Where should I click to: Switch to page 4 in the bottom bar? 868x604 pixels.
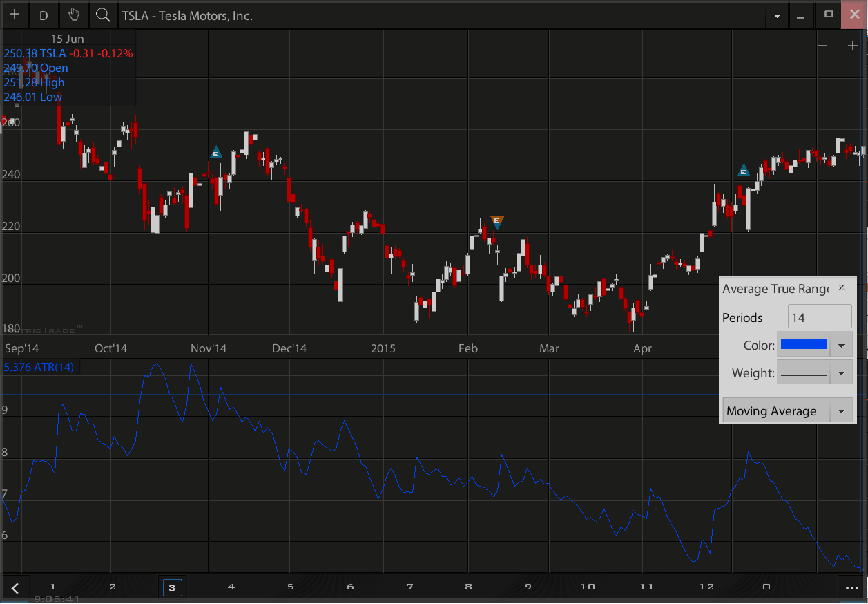231,587
